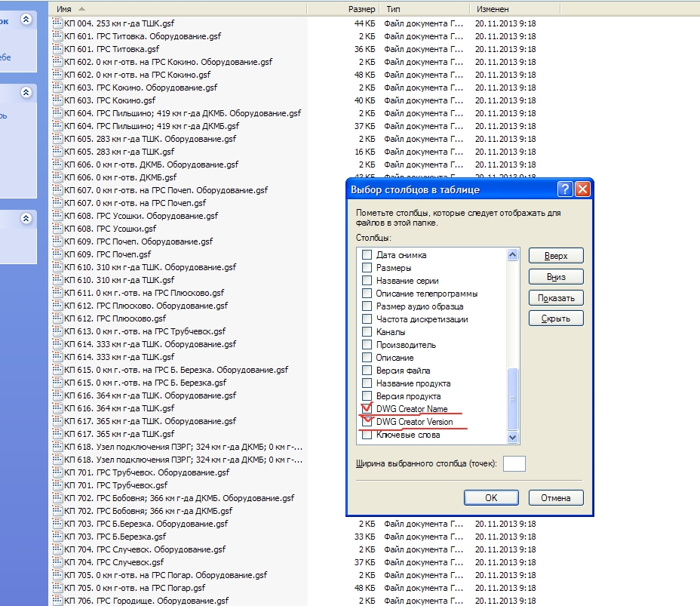700x606 pixels.
Task: Click icon of КП 704. ГРС Случевск.gsf
Action: coord(57,562)
